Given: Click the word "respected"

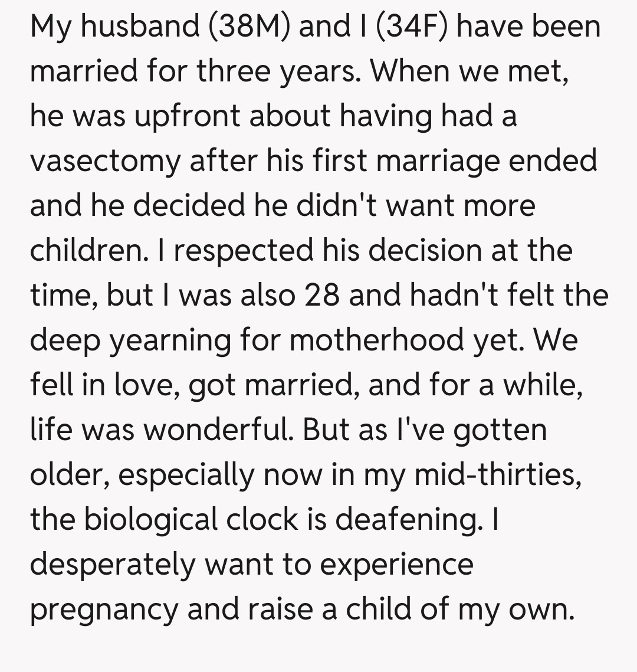Looking at the screenshot, I should click(242, 251).
